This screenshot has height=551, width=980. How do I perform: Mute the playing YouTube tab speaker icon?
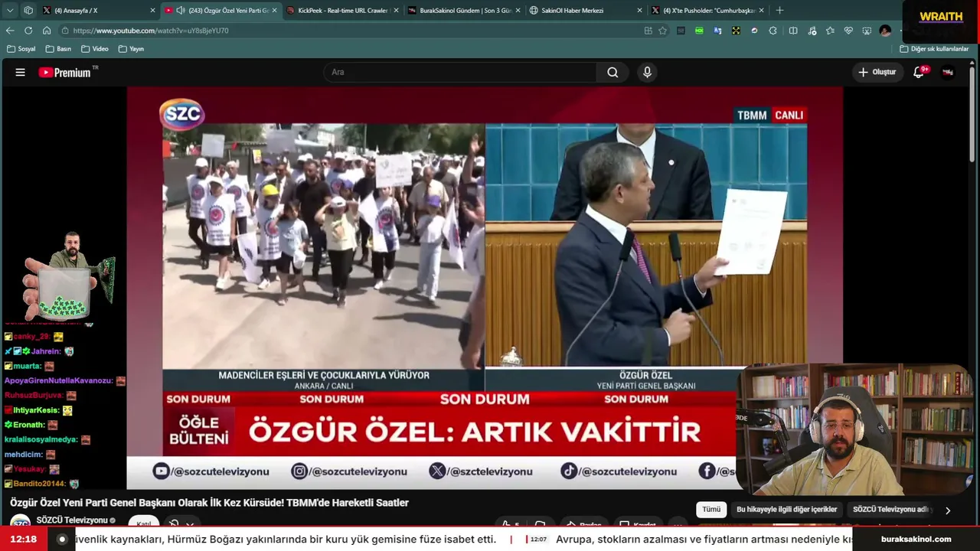(x=181, y=11)
